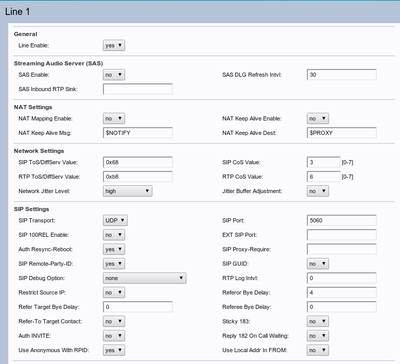Open the SIP Debug Option dropdown
This screenshot has width=400, height=364.
(x=145, y=278)
